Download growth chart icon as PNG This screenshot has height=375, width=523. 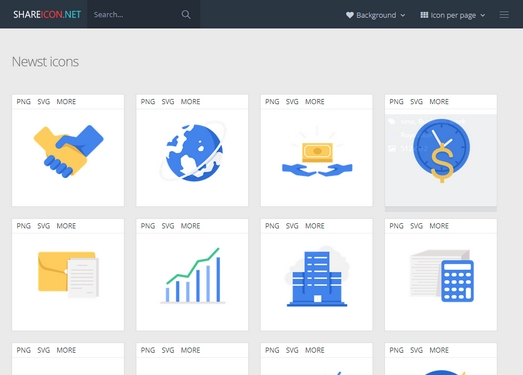[x=148, y=226]
